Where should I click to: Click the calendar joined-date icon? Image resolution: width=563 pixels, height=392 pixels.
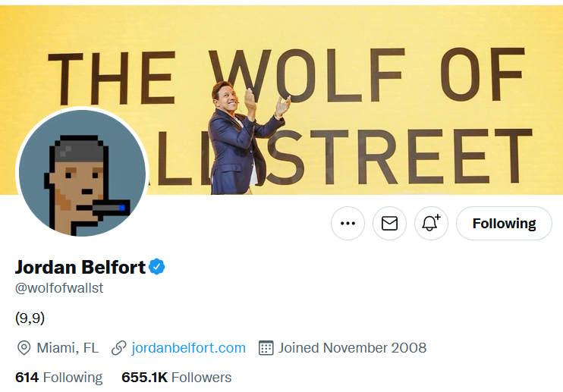[266, 348]
